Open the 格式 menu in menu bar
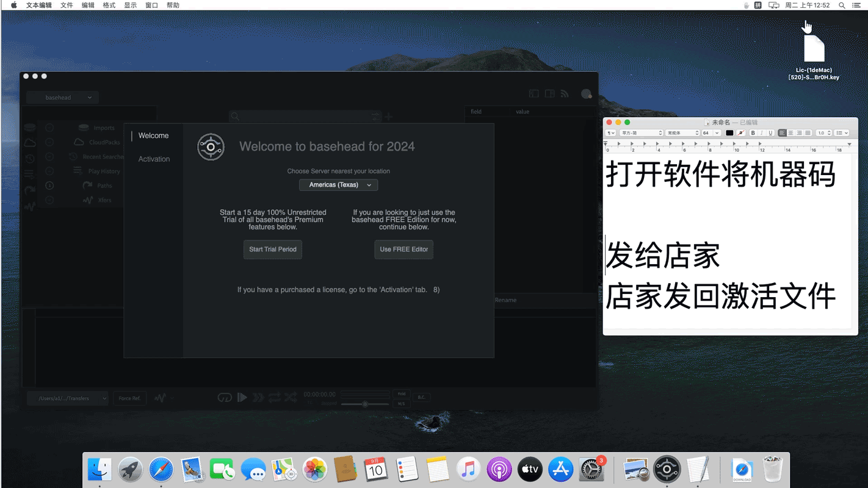This screenshot has height=488, width=868. click(x=109, y=5)
